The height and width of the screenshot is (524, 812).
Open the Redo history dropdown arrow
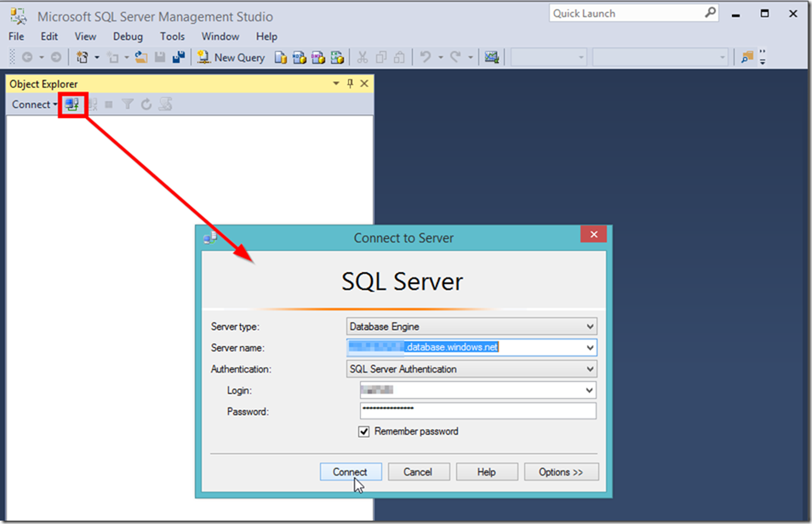(x=470, y=58)
